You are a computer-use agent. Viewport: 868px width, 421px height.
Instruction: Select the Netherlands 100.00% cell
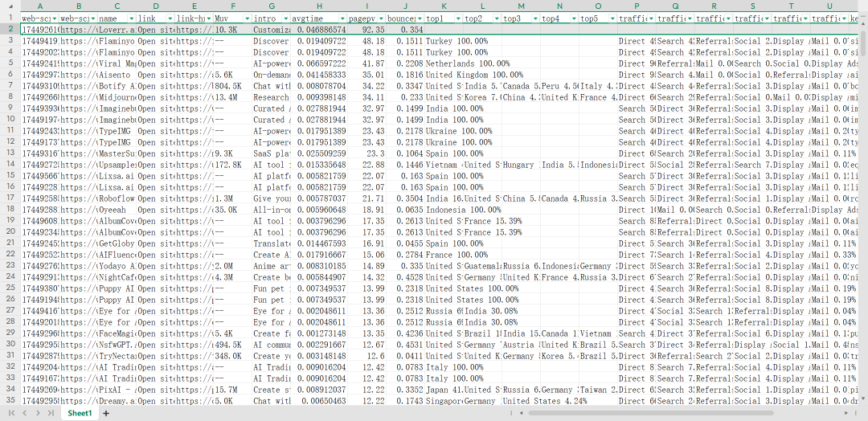point(444,63)
